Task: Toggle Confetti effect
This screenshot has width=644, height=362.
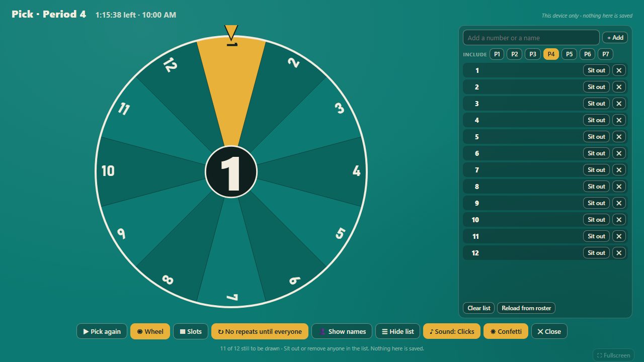Action: pyautogui.click(x=506, y=331)
